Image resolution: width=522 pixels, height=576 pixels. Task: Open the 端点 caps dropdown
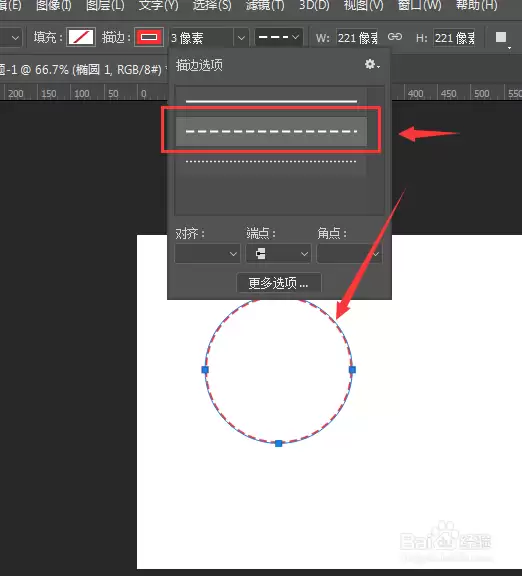pos(278,253)
